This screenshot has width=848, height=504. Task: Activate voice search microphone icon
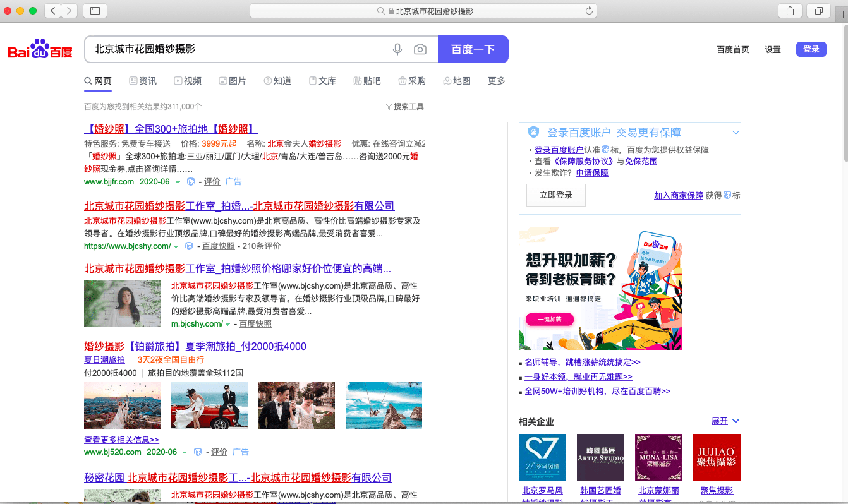[397, 49]
